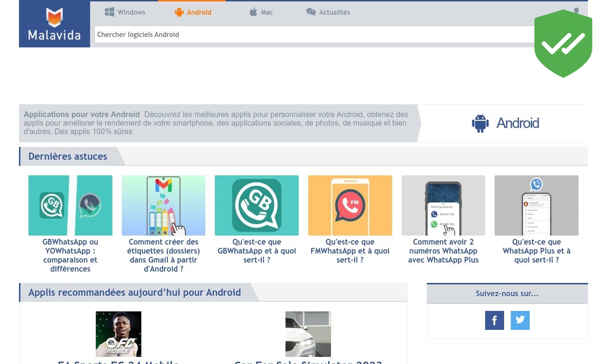607x364 pixels.
Task: Click the green shield checkmark badge
Action: point(563,44)
